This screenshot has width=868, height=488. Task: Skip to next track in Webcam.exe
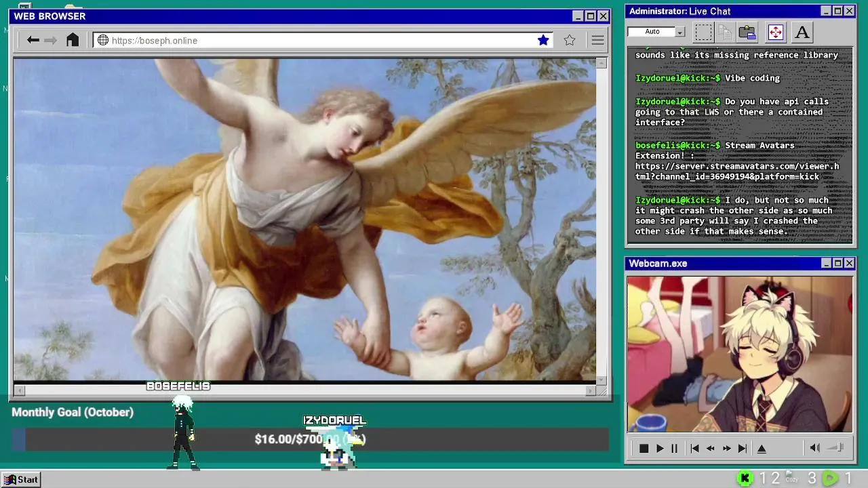coord(743,448)
